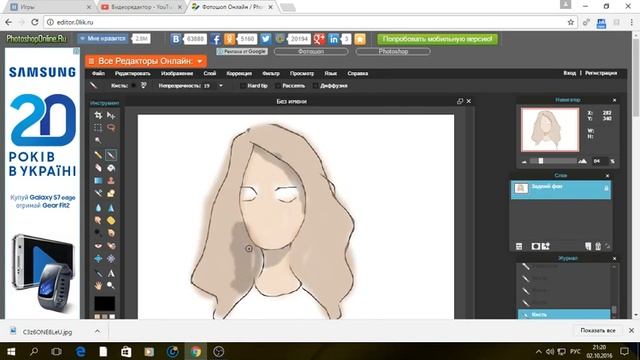Open the Справка menu
The image size is (640, 360).
tap(358, 73)
